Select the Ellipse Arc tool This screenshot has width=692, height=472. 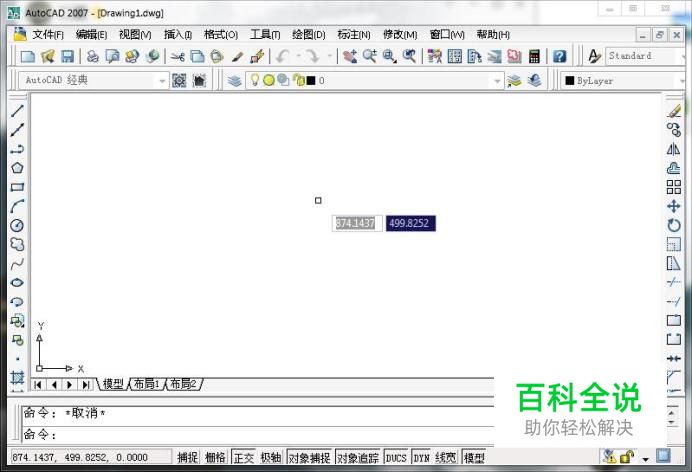[x=17, y=302]
